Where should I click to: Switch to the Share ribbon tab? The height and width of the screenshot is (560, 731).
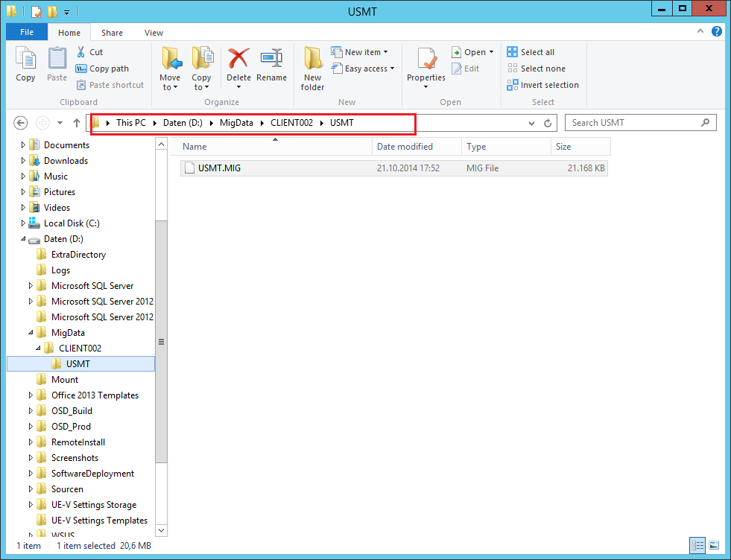pyautogui.click(x=112, y=33)
